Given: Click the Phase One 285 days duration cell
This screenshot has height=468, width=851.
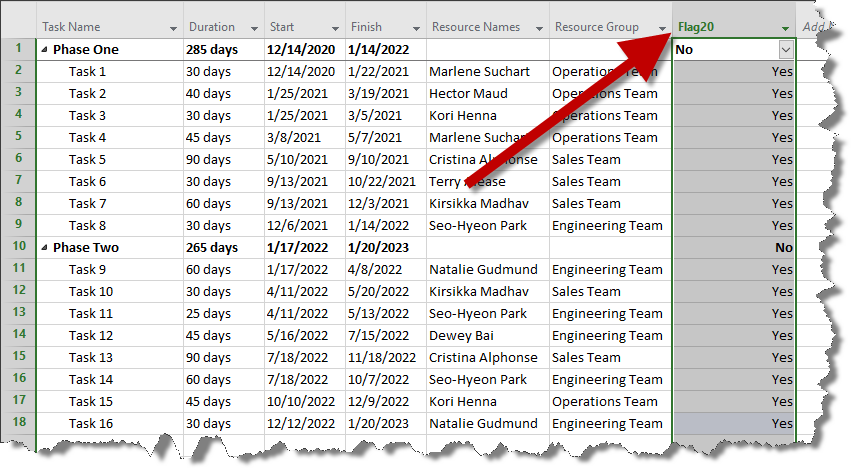Looking at the screenshot, I should point(224,50).
